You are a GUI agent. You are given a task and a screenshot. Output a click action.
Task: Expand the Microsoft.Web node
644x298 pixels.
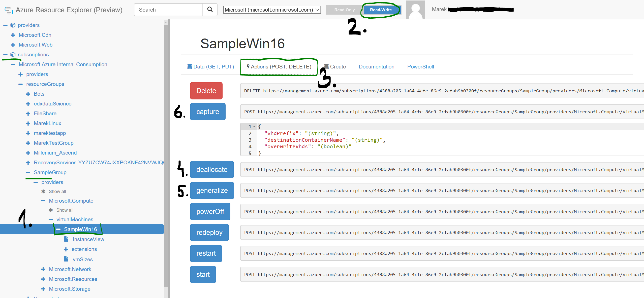pyautogui.click(x=13, y=45)
